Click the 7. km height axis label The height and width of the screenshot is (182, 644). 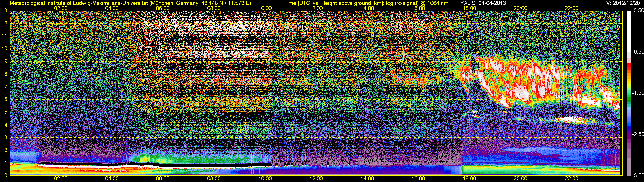(6, 87)
